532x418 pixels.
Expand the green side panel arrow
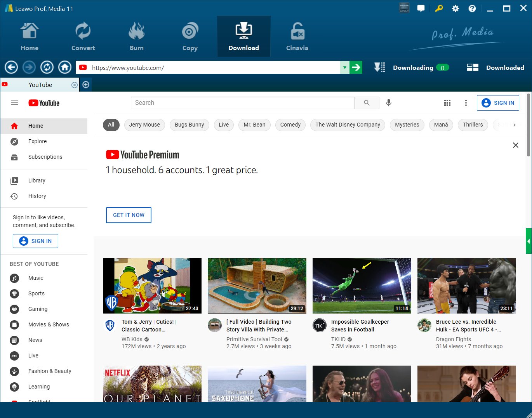[529, 241]
